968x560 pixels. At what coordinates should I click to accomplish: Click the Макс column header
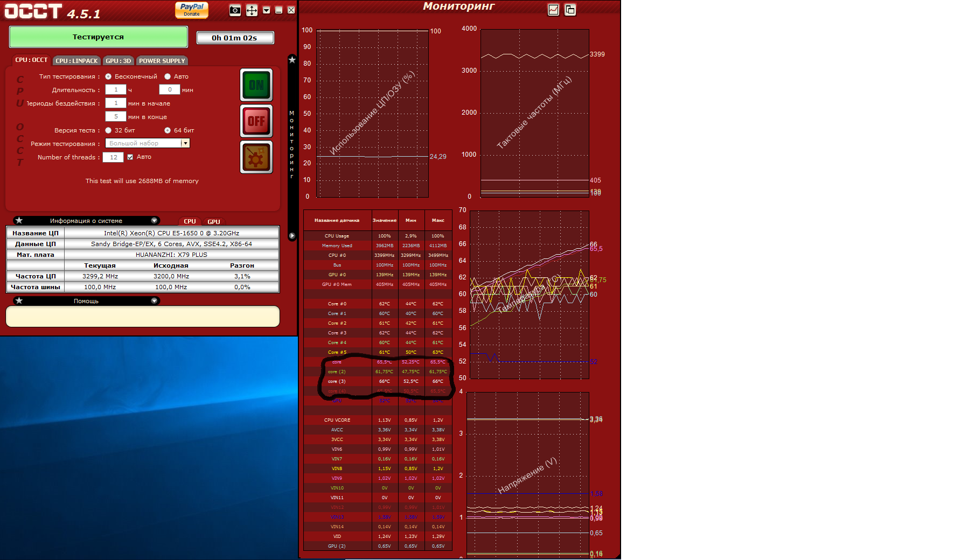(x=438, y=220)
